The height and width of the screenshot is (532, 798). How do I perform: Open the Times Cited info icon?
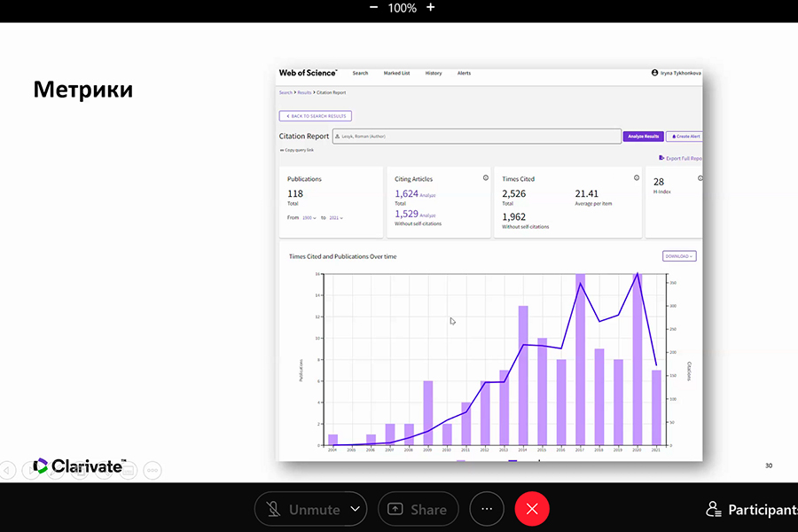click(x=637, y=178)
